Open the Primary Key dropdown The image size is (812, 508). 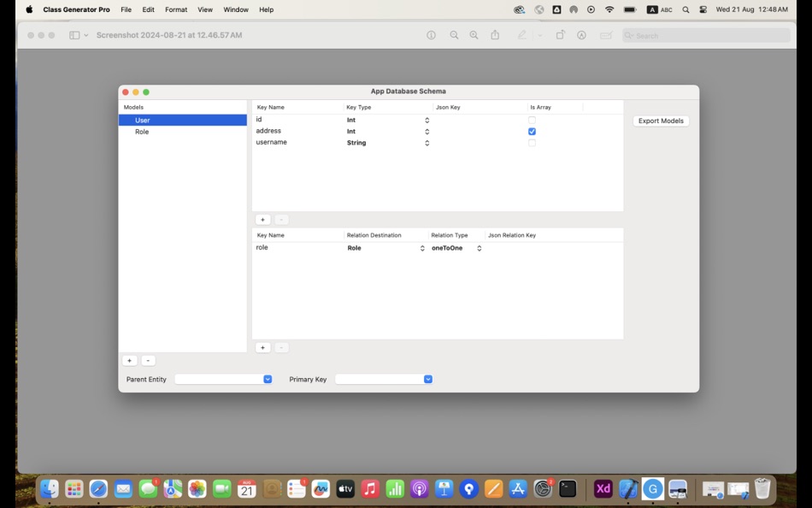427,379
